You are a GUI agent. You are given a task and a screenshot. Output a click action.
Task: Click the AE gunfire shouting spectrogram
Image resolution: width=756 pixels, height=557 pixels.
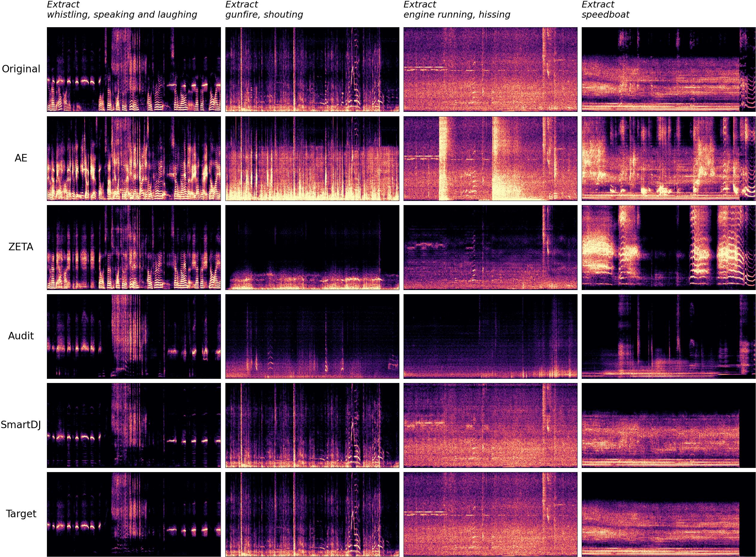click(312, 158)
